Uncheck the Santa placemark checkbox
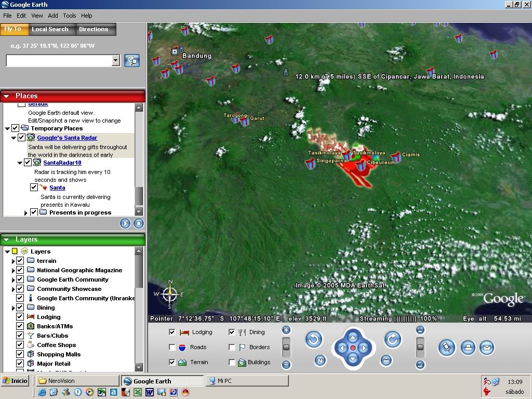 coord(34,187)
